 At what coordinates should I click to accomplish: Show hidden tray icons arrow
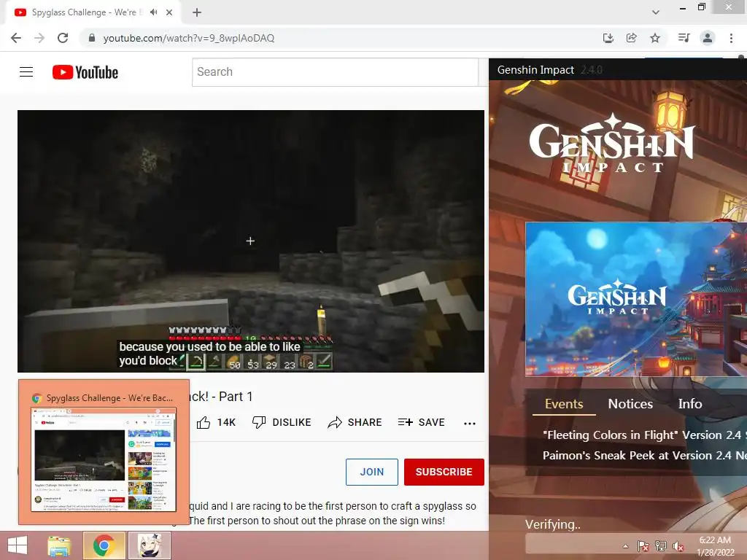[625, 546]
